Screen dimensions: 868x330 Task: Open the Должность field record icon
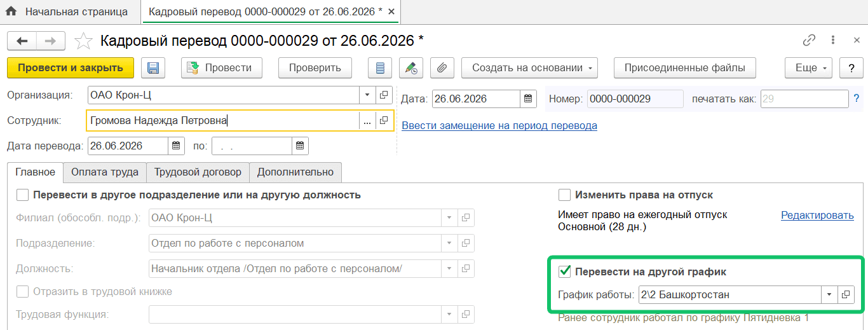[x=466, y=268]
